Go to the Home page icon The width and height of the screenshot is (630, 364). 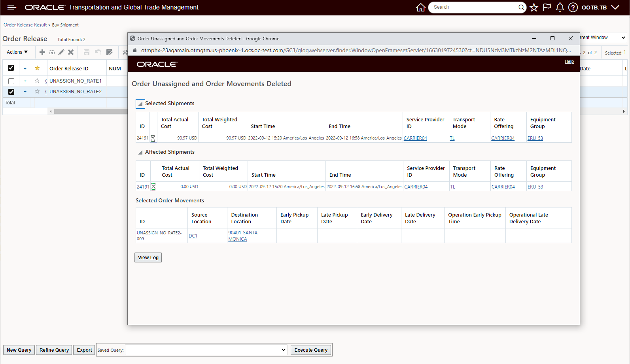click(x=421, y=8)
